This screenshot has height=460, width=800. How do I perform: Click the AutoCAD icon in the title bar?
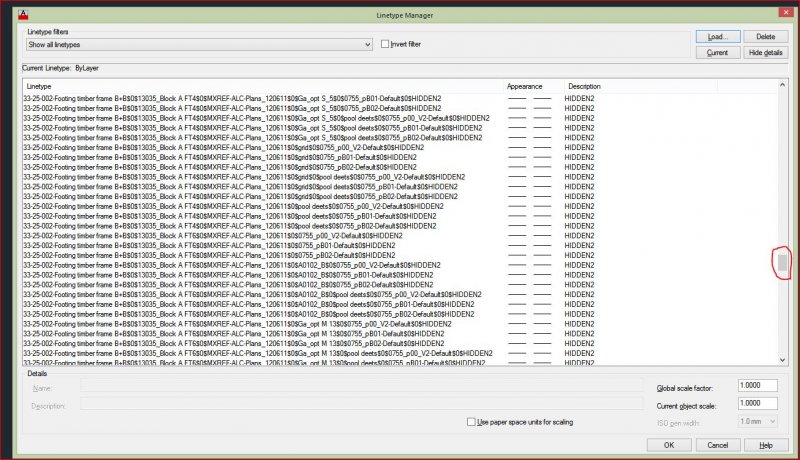click(x=23, y=14)
